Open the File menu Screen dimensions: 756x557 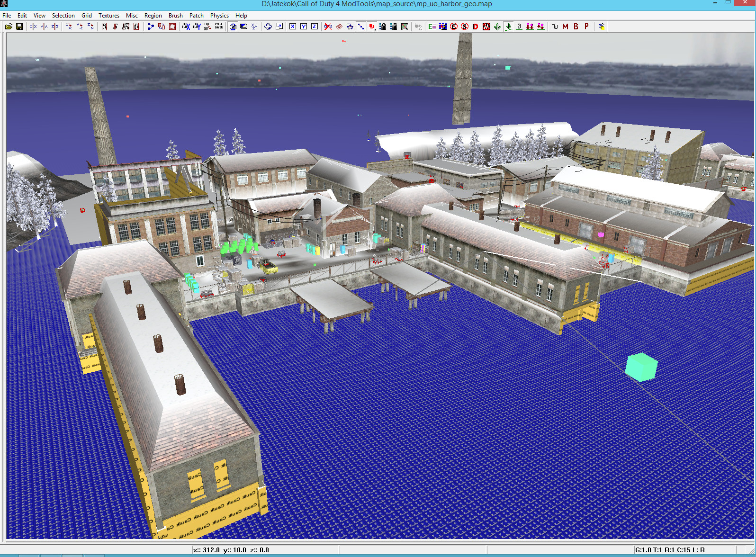point(7,16)
